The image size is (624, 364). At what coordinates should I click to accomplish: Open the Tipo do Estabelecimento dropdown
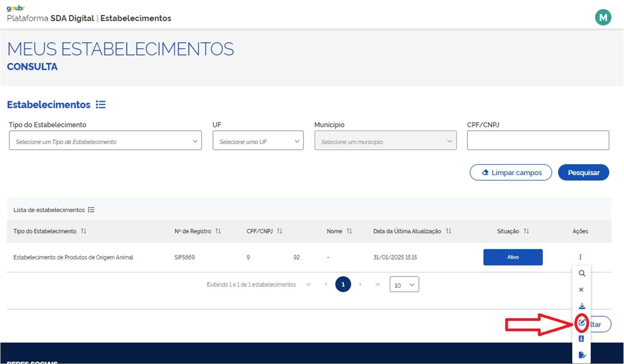tap(105, 141)
